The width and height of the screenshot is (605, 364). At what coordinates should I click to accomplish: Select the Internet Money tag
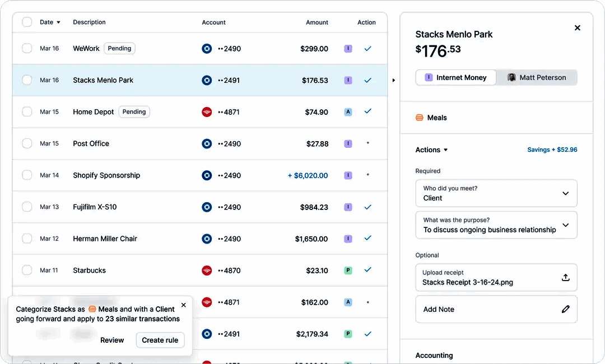tap(455, 77)
